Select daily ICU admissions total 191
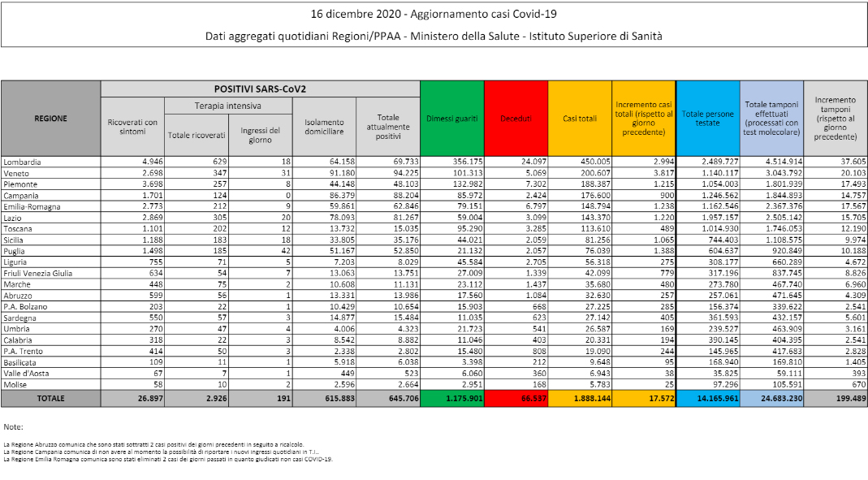This screenshot has height=480, width=868. 260,398
